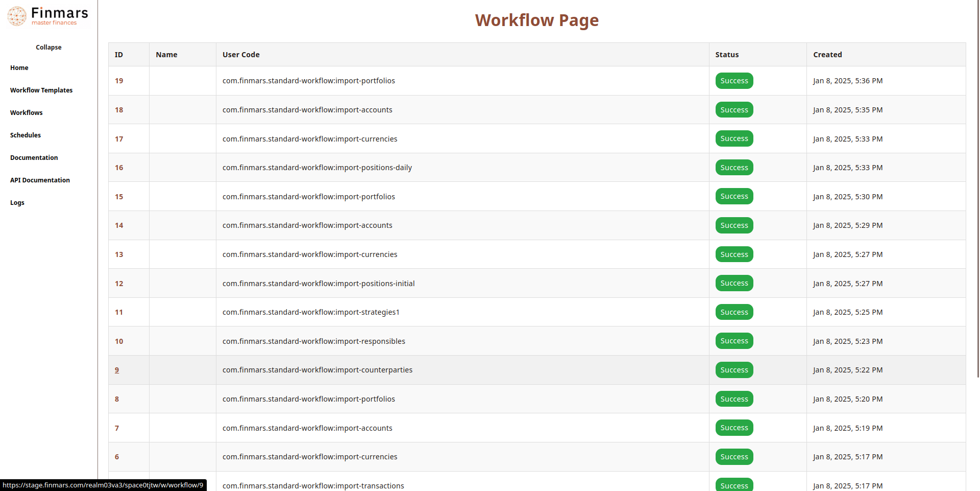Go to Home in sidebar
The width and height of the screenshot is (980, 491).
coord(19,68)
